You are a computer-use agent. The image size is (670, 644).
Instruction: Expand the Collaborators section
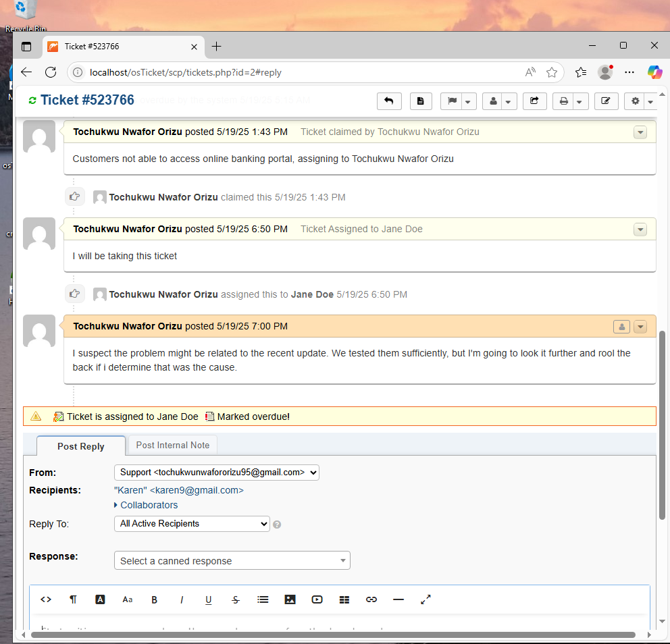tap(146, 505)
